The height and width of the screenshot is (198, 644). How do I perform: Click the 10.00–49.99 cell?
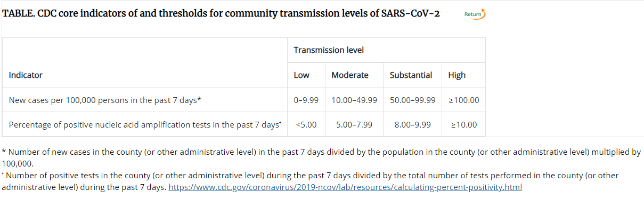(355, 100)
